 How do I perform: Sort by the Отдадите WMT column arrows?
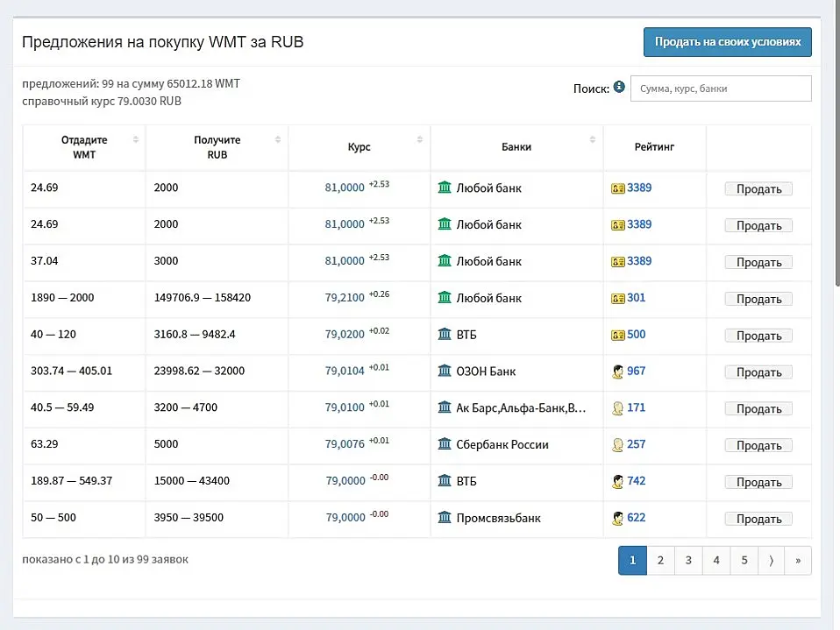[x=136, y=139]
